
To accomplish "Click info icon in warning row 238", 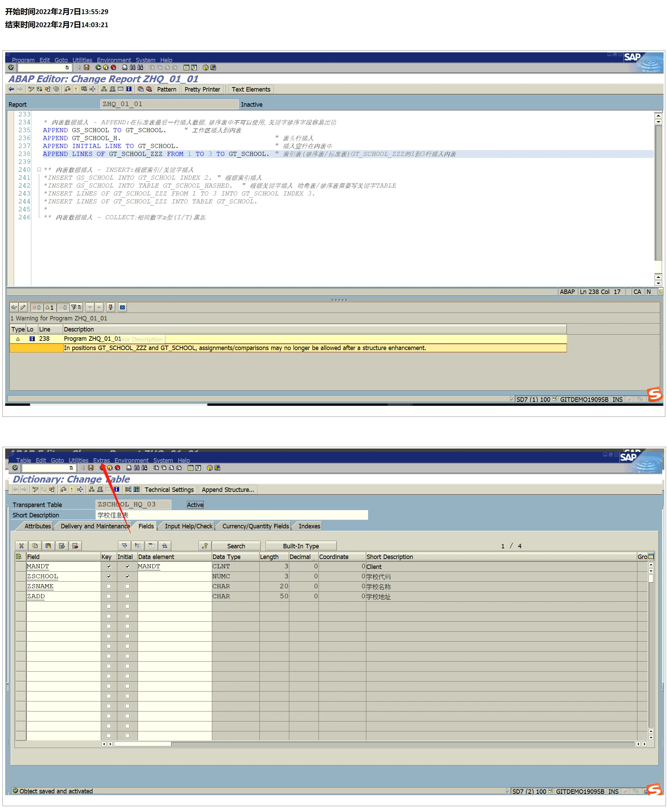I will pos(32,339).
